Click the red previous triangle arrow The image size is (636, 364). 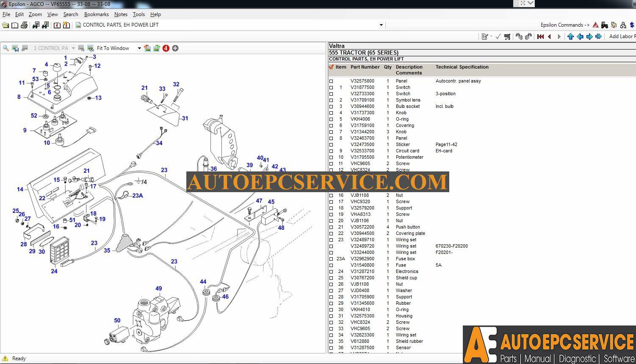[x=550, y=37]
